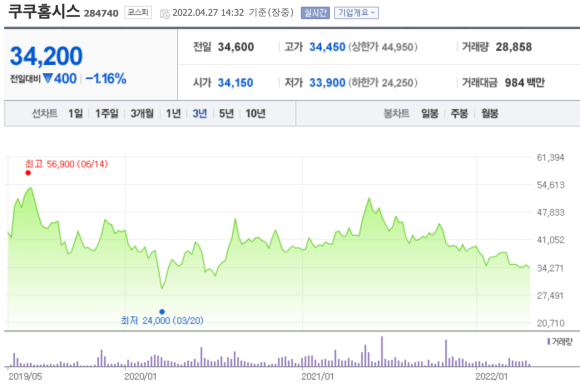Select the 3개월 line chart tab
Screen dimensions: 580x388
pos(142,114)
